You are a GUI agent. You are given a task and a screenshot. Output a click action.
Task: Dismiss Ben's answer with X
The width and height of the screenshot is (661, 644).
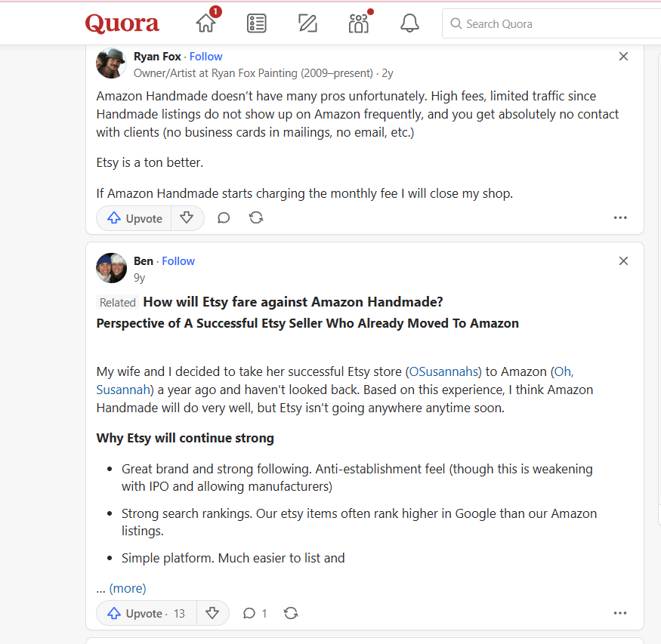623,261
